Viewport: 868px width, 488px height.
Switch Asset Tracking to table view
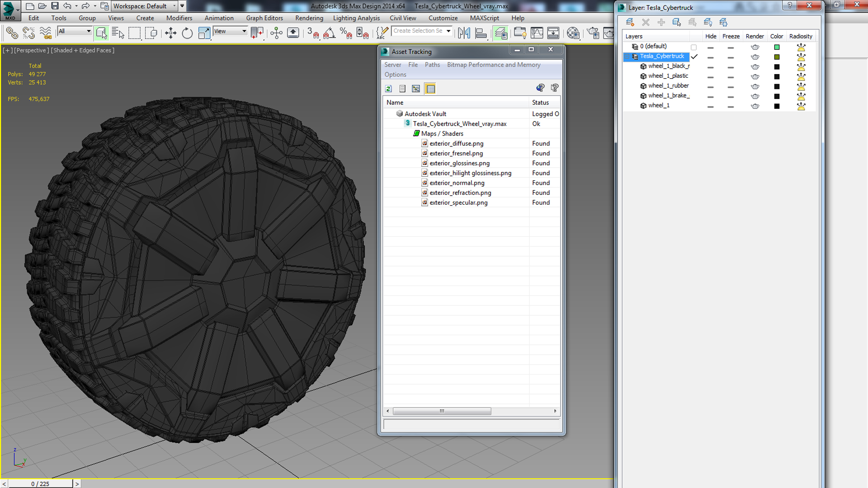[430, 89]
